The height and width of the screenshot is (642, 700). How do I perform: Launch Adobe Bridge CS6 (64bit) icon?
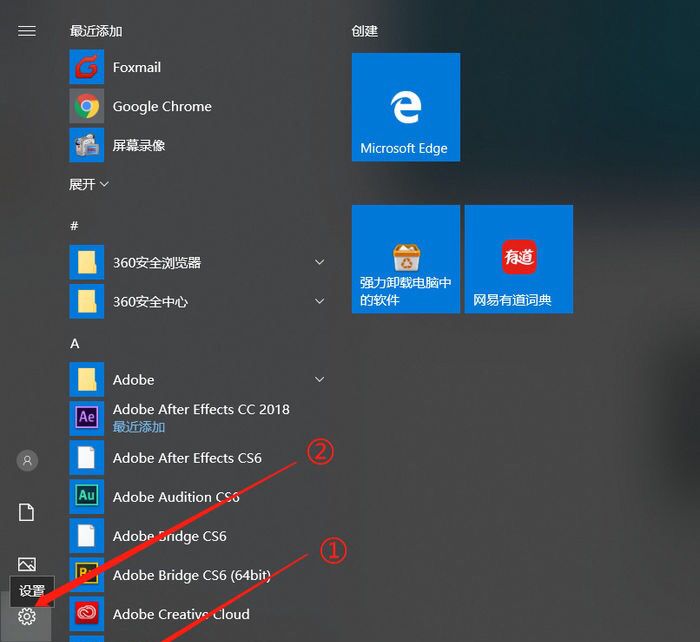click(x=87, y=575)
